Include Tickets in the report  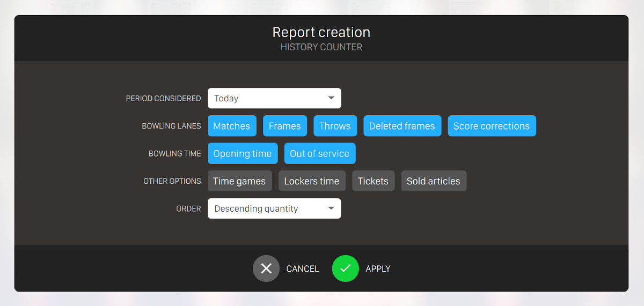tap(373, 181)
